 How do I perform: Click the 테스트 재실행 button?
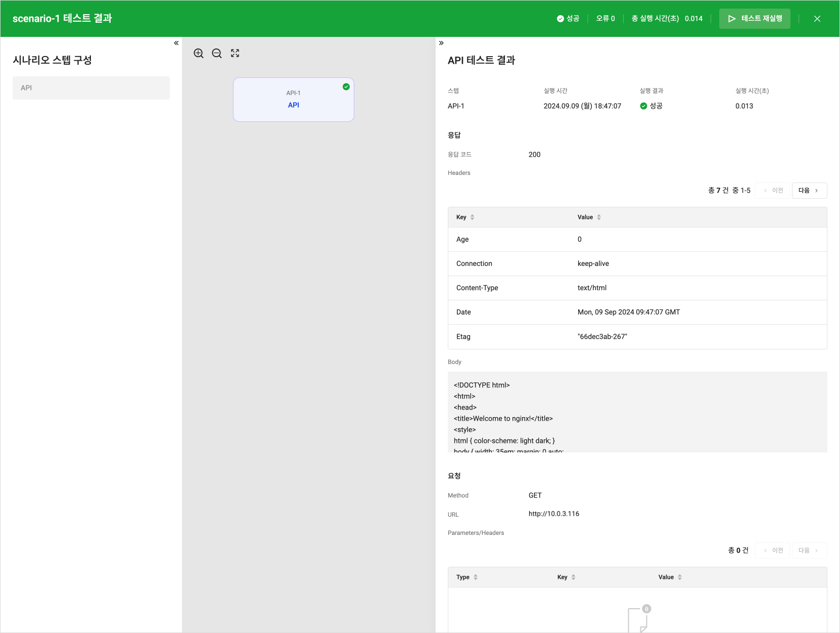pyautogui.click(x=755, y=19)
